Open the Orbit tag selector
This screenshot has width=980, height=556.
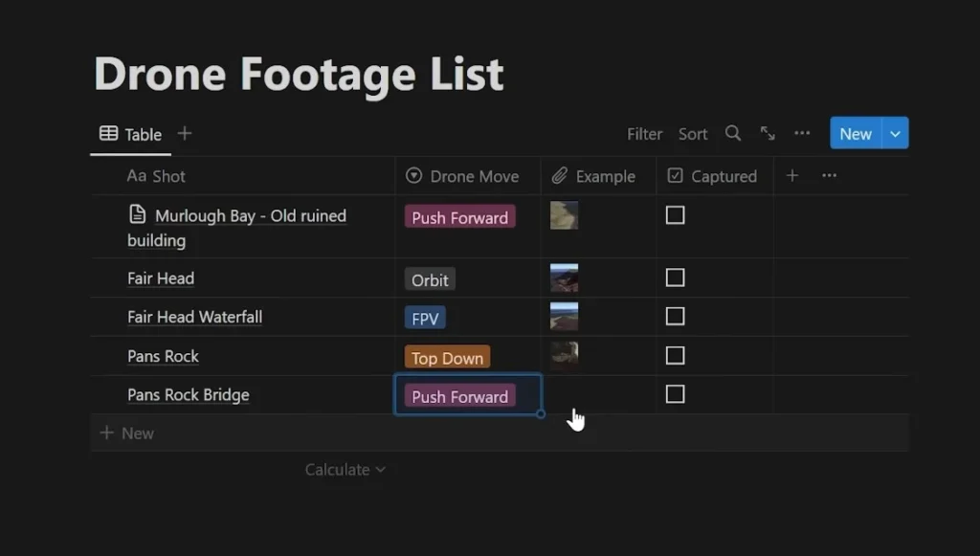pyautogui.click(x=430, y=279)
